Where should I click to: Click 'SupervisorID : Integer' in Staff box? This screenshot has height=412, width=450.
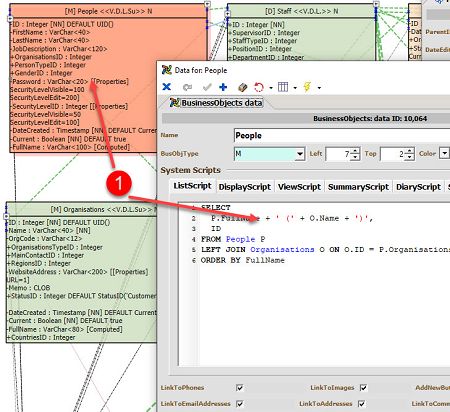tap(264, 33)
